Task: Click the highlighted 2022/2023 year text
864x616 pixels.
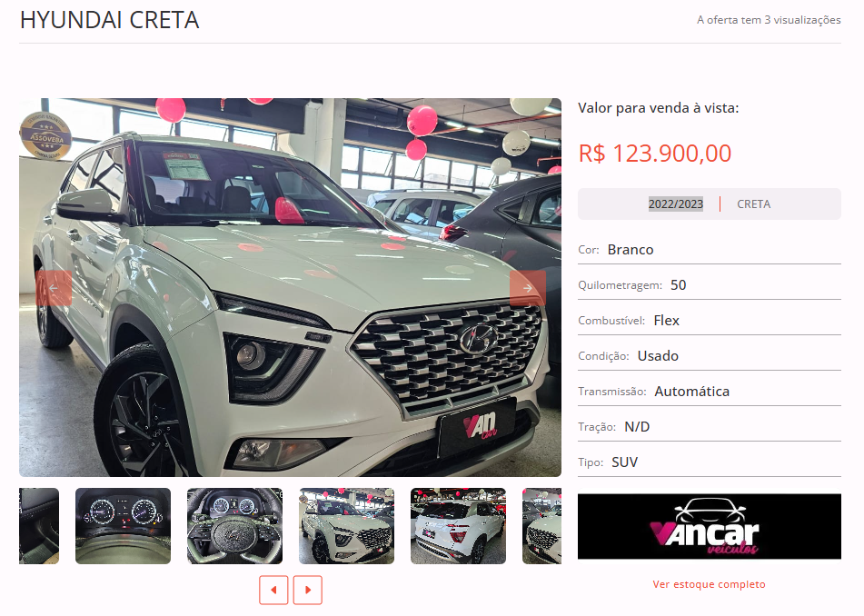Action: 676,204
